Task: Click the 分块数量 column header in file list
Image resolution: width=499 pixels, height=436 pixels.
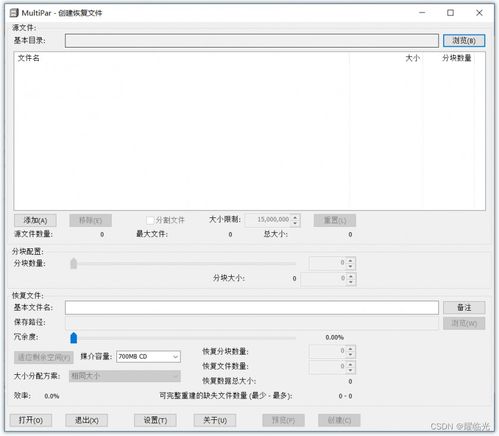Action: point(457,58)
